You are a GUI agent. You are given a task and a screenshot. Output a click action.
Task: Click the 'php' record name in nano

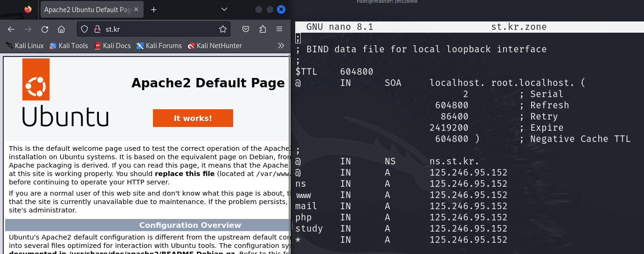pos(303,218)
